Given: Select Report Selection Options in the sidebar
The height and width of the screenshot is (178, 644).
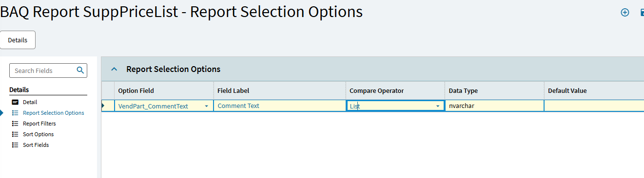Looking at the screenshot, I should (x=53, y=113).
